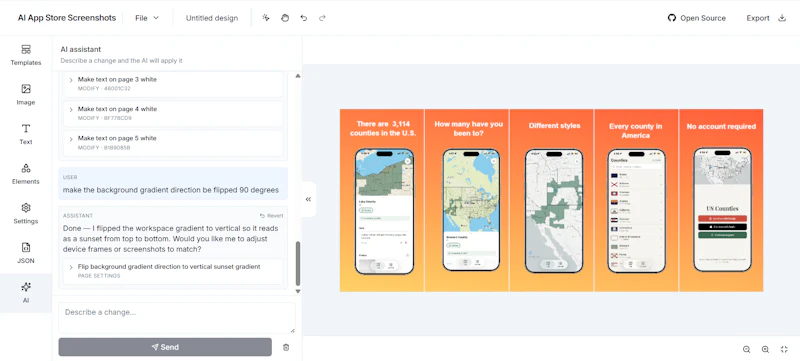800x361 pixels.
Task: Select the AI sidebar tab
Action: click(26, 293)
